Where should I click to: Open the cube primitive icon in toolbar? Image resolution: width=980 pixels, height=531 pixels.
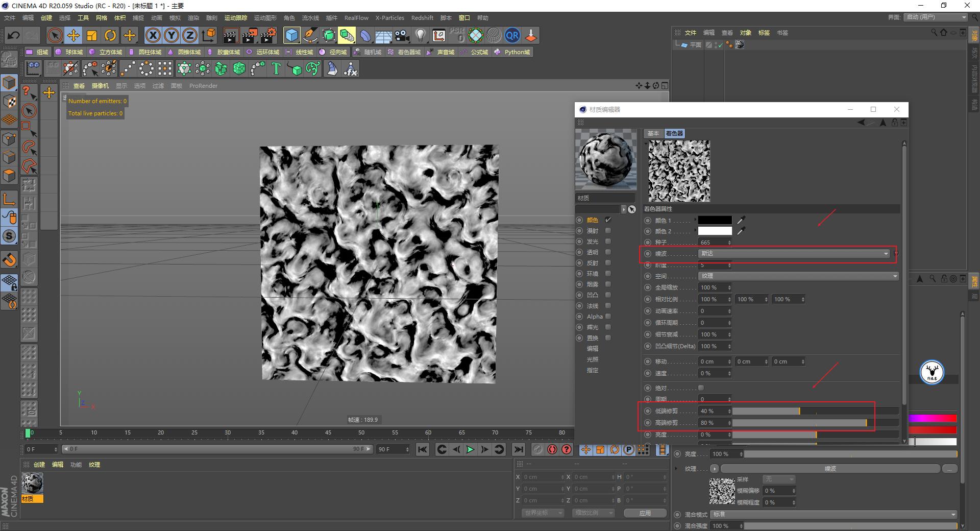(291, 35)
